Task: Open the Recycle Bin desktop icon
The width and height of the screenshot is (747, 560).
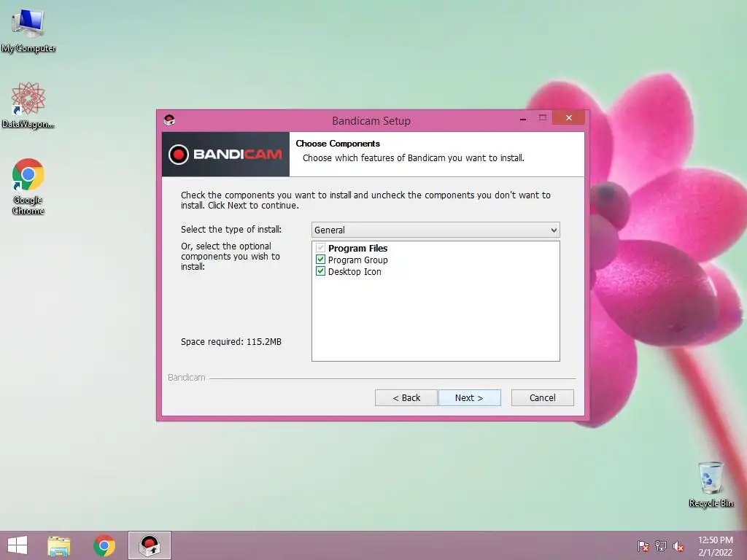Action: click(711, 484)
